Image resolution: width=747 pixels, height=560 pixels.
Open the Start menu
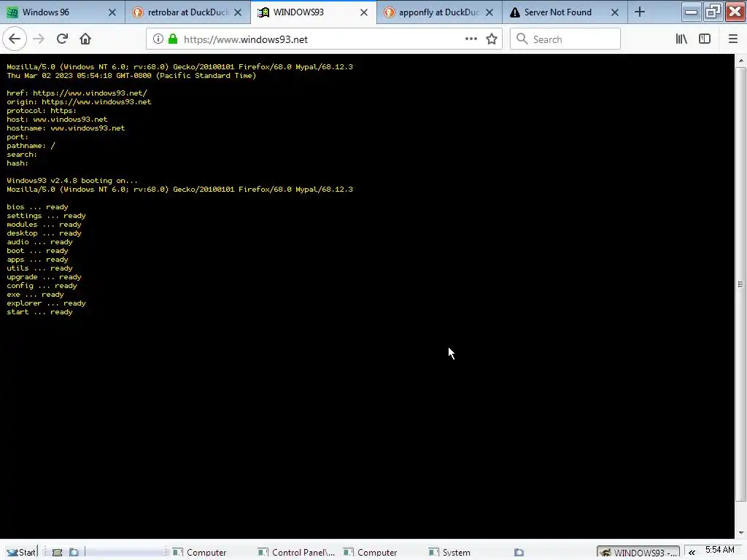[x=21, y=553]
